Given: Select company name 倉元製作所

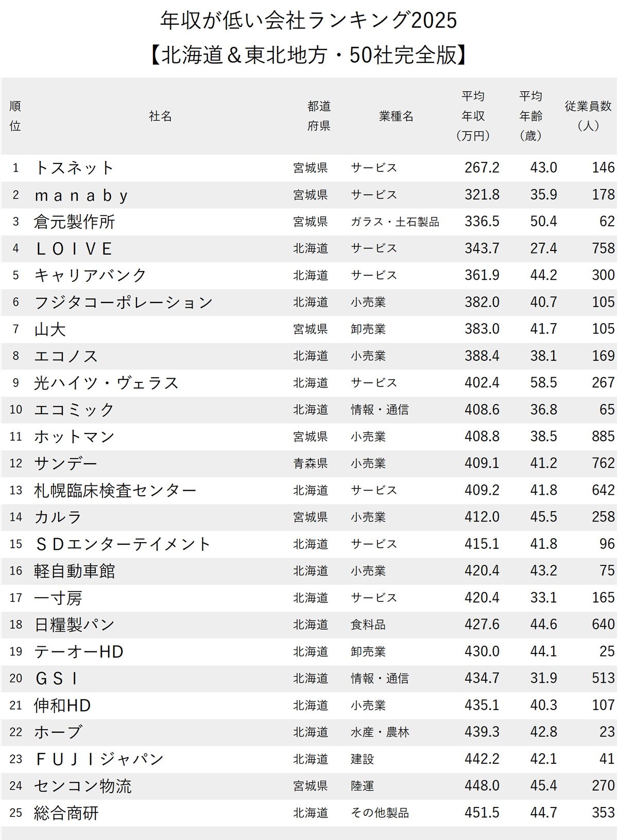Looking at the screenshot, I should pos(74,222).
